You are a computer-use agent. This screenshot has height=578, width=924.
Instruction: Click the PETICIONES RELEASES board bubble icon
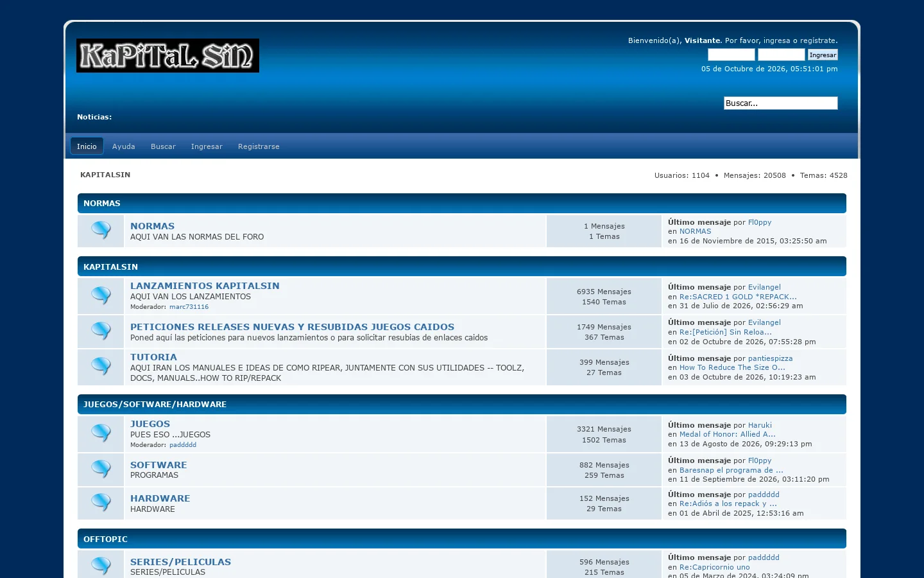pyautogui.click(x=101, y=331)
